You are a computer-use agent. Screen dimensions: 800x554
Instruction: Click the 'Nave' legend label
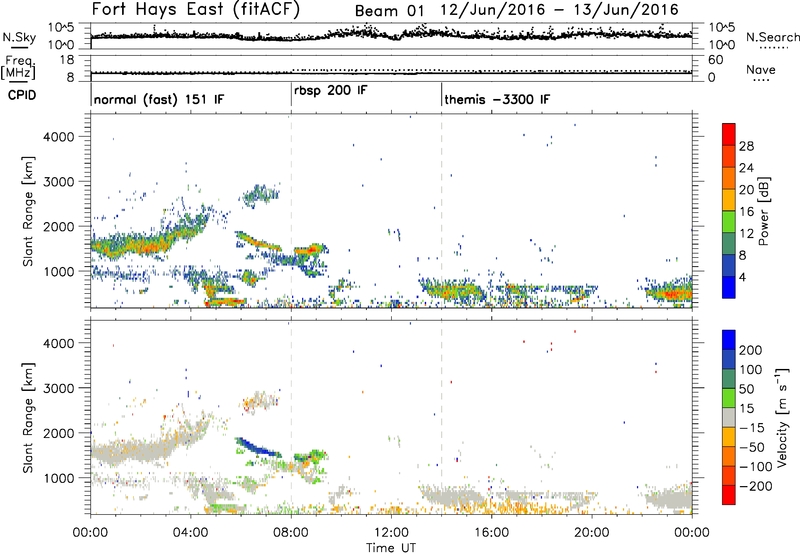click(x=761, y=69)
